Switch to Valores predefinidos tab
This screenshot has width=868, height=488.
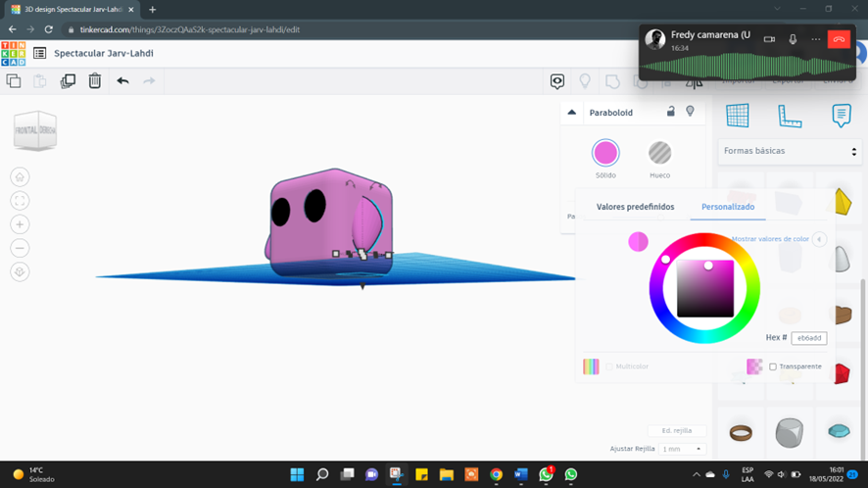click(x=635, y=207)
